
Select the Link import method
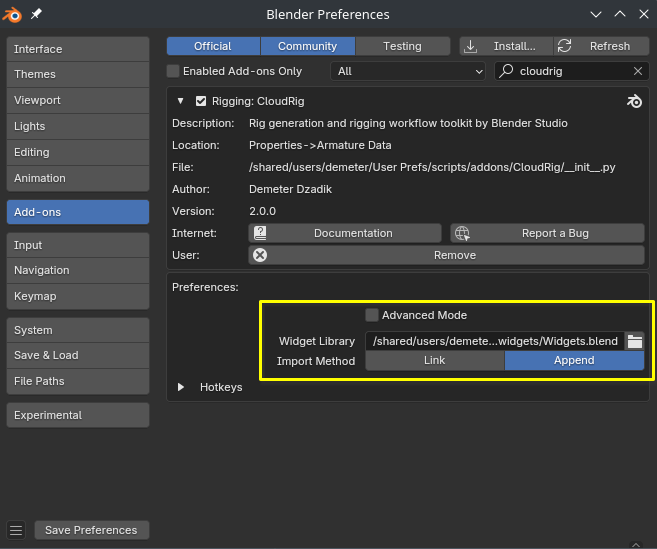(x=434, y=361)
